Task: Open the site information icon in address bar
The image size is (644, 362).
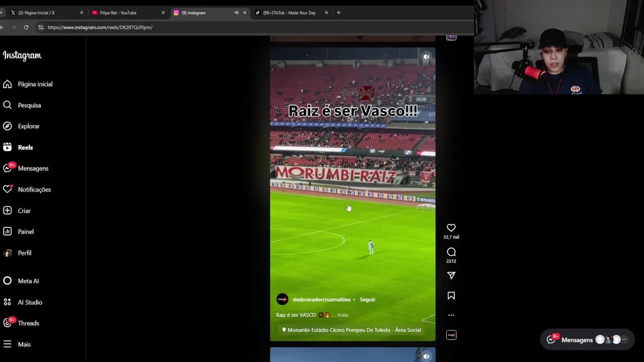Action: point(41,27)
